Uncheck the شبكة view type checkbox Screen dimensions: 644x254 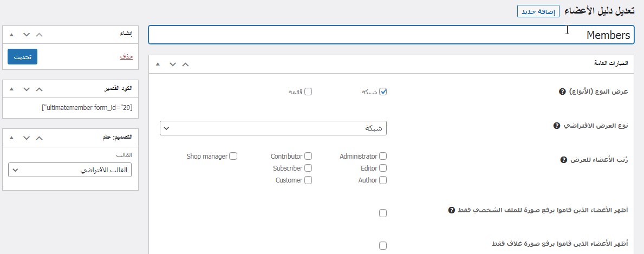(383, 92)
